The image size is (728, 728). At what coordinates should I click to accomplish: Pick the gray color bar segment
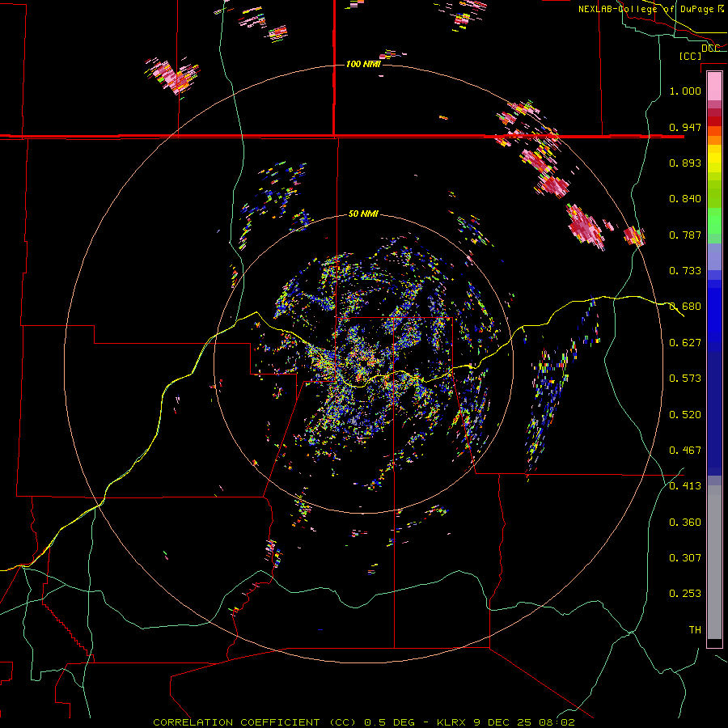click(x=714, y=562)
